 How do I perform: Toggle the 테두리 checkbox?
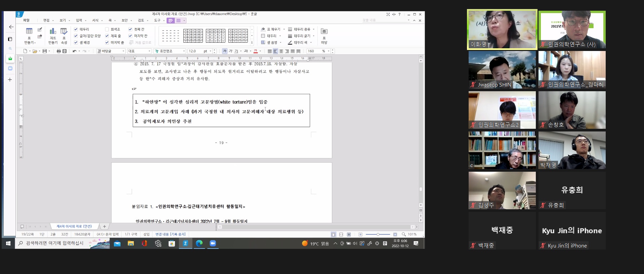[76, 29]
